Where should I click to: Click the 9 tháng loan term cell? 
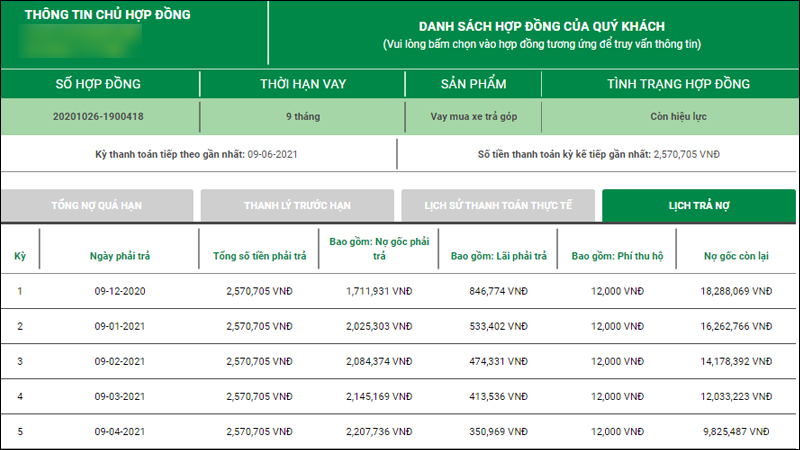pyautogui.click(x=302, y=117)
